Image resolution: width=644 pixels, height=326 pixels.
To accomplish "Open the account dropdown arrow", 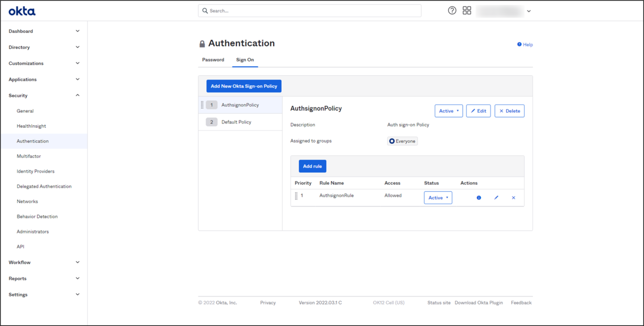I will pyautogui.click(x=529, y=11).
